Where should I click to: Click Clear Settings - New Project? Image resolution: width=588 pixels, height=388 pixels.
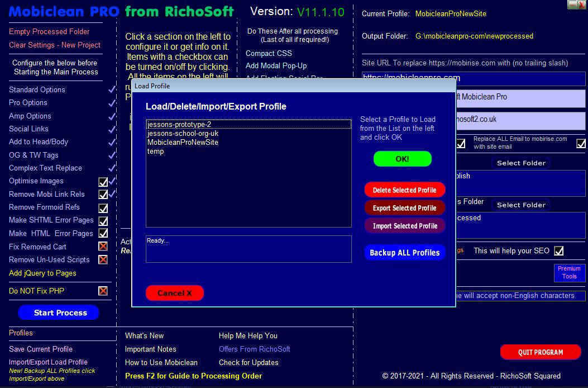coord(55,45)
